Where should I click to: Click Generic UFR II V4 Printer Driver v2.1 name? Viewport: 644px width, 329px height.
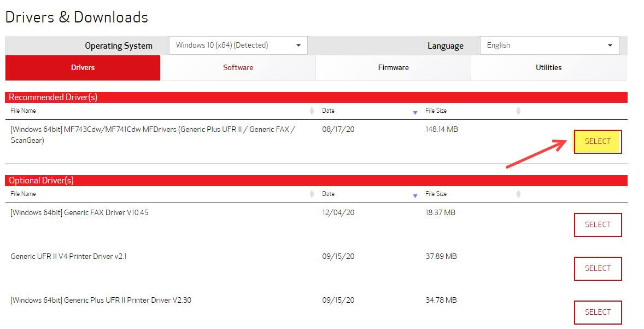pyautogui.click(x=68, y=256)
